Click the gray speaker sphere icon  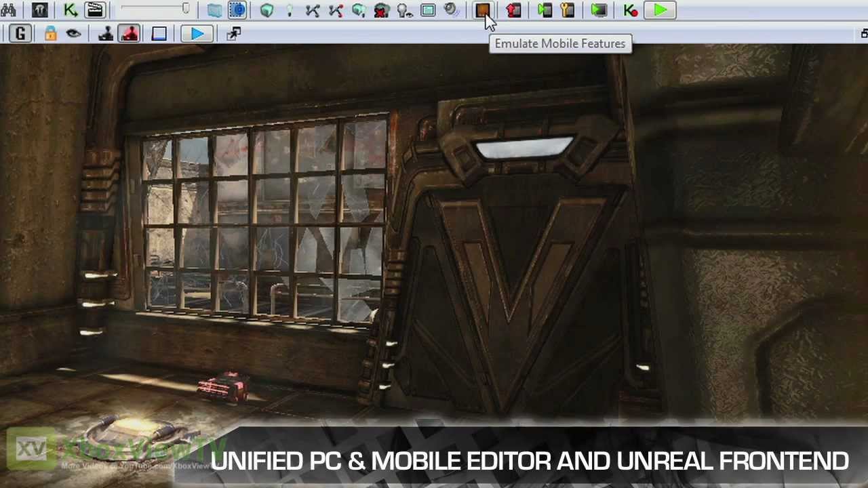pyautogui.click(x=451, y=10)
